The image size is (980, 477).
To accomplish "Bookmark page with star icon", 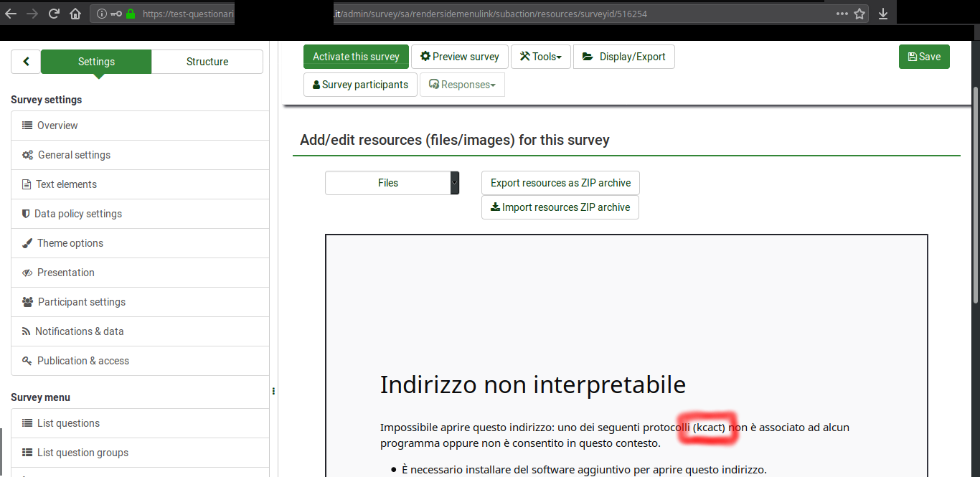I will coord(859,14).
